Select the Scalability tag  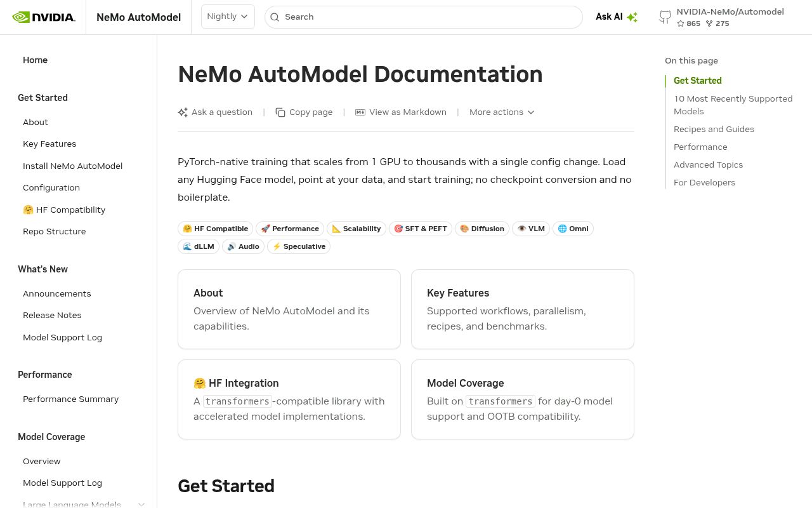357,229
